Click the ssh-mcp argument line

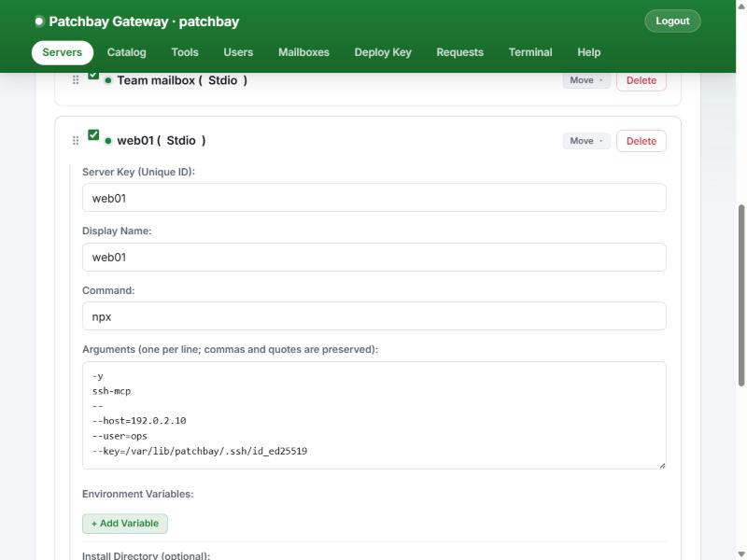(111, 391)
